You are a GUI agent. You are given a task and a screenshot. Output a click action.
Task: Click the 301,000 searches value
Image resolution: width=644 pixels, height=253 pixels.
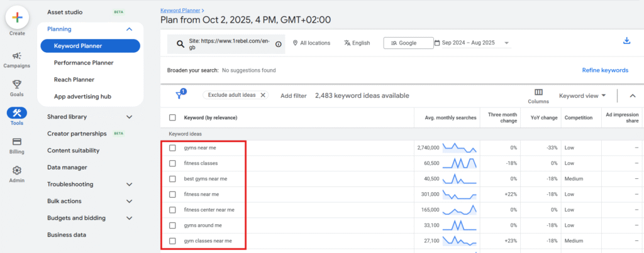[430, 195]
